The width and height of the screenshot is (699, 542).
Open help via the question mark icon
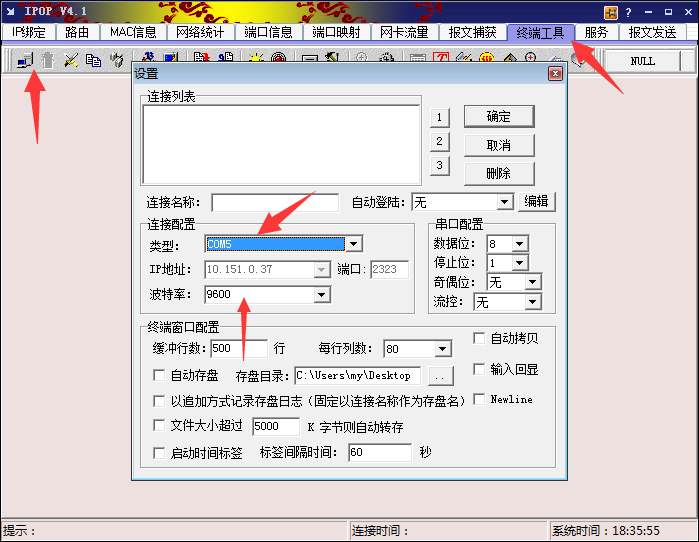[629, 12]
